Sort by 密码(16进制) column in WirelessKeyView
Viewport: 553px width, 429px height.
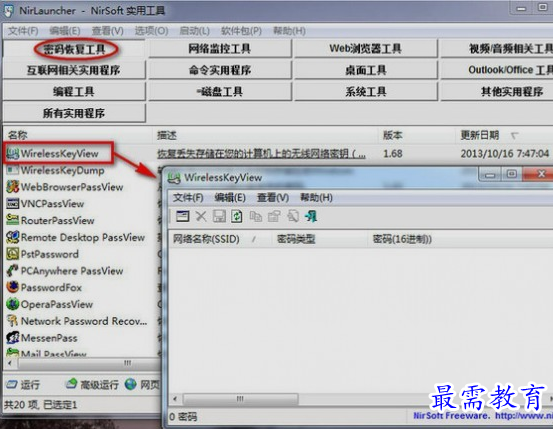(460, 239)
